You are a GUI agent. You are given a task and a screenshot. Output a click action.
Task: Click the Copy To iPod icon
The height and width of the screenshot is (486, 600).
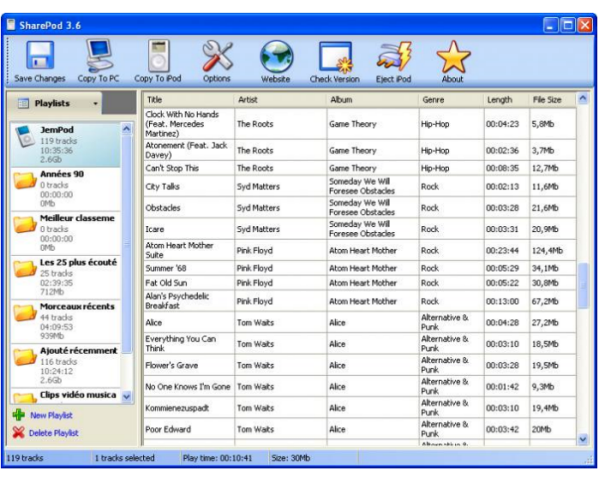[x=158, y=56]
